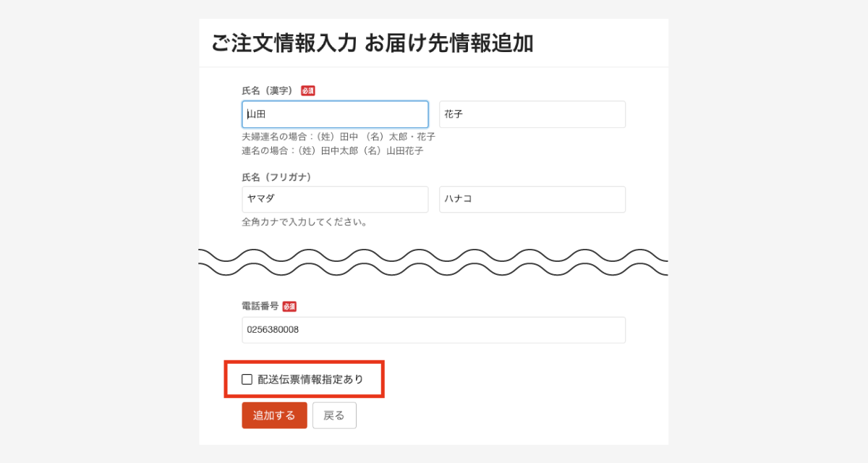Go back with the 戻る button
This screenshot has height=463, width=868.
[x=334, y=415]
